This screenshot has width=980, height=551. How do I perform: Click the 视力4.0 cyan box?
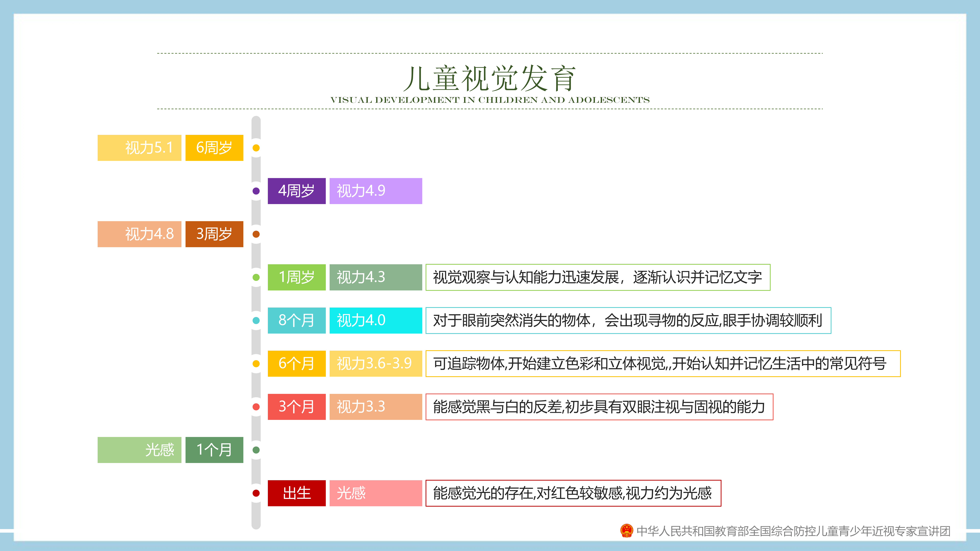coord(376,321)
